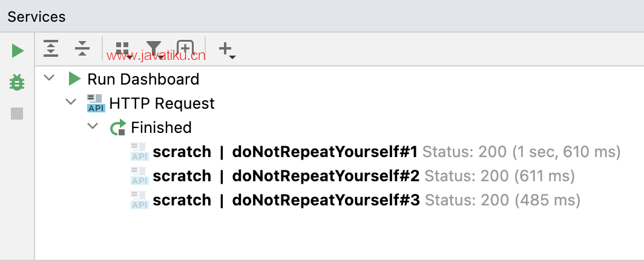Click the Services panel title
This screenshot has width=644, height=261.
pyautogui.click(x=36, y=17)
